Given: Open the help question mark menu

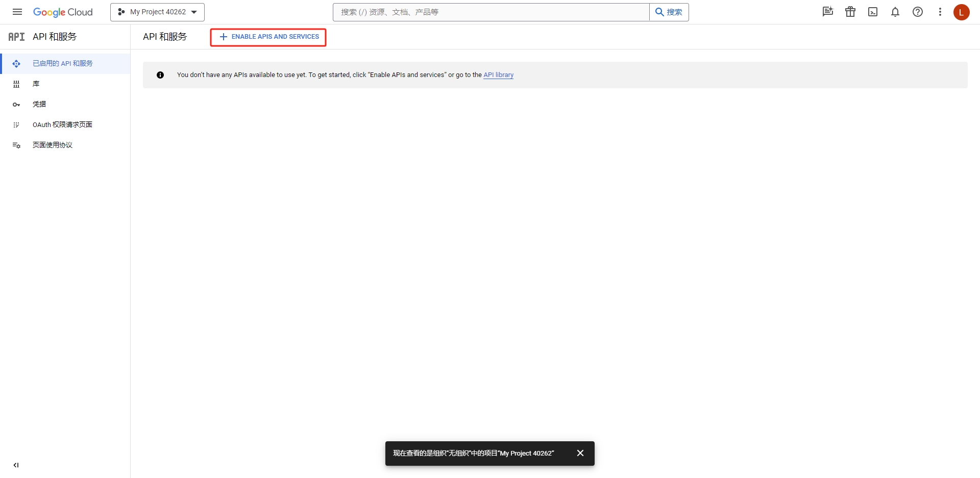Looking at the screenshot, I should (918, 12).
